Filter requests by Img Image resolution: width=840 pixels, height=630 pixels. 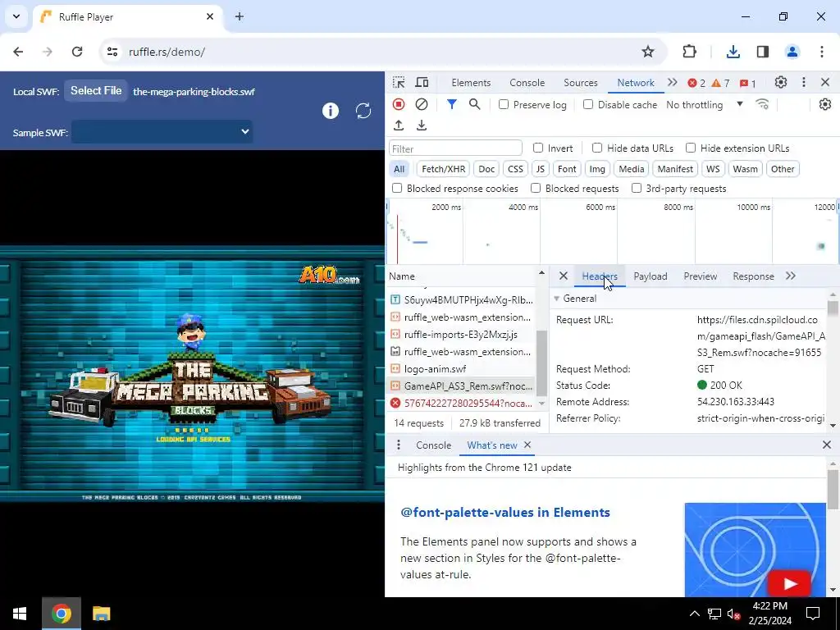(597, 169)
